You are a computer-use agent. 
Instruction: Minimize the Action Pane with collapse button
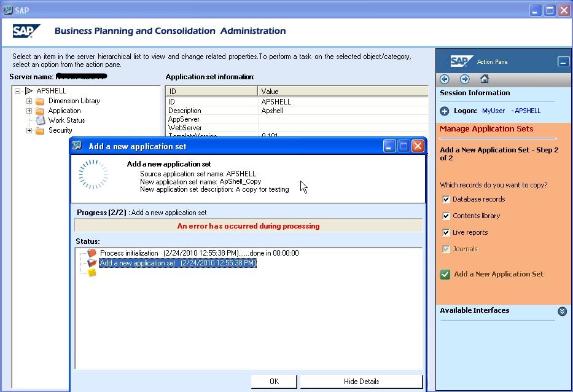(563, 61)
